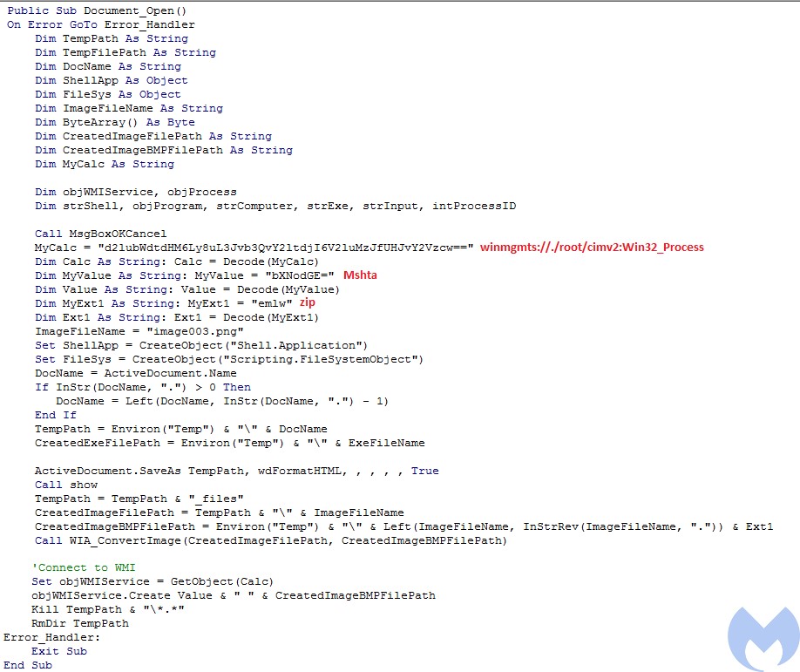800x672 pixels.
Task: Click the "Error_Handler:" label
Action: pyautogui.click(x=52, y=637)
